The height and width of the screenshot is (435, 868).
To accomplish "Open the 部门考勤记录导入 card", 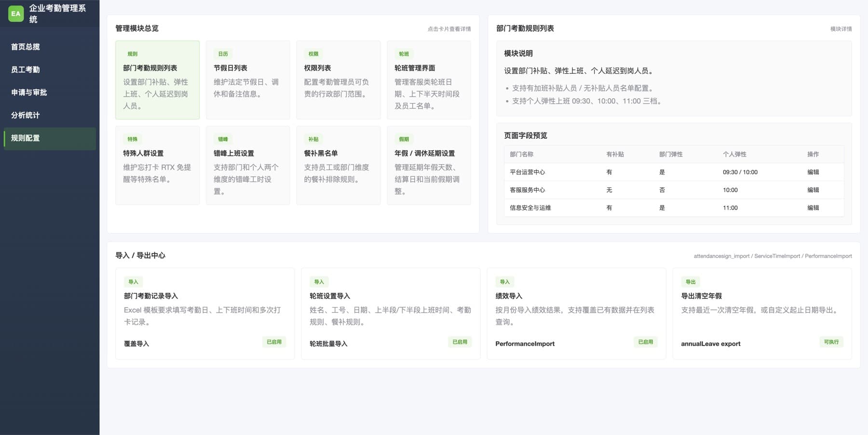I will 205,314.
